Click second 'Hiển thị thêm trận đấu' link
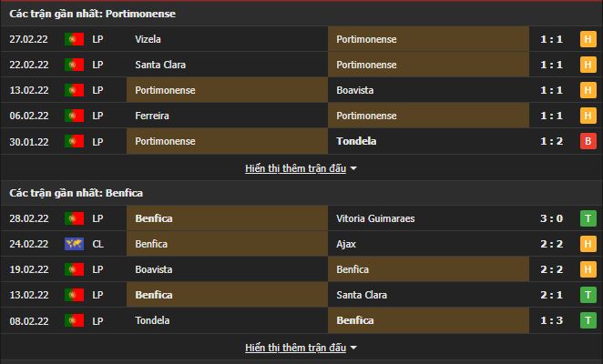Screen dimensions: 603x364 (295, 348)
